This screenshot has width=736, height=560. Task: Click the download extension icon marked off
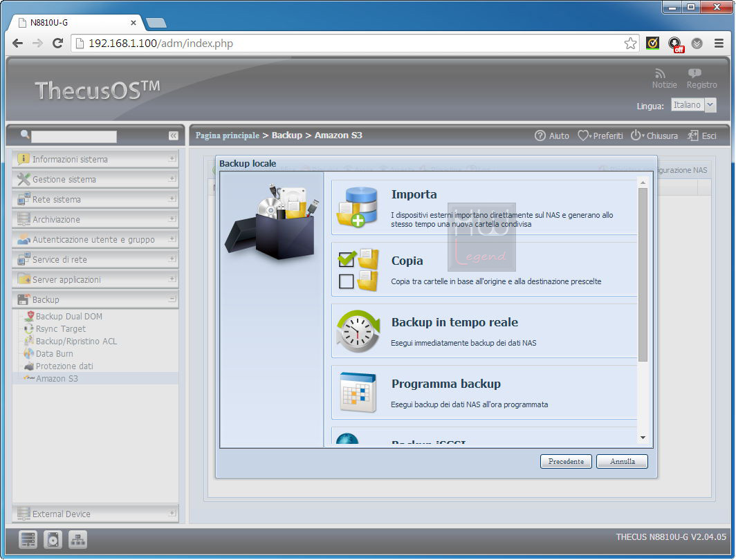675,44
